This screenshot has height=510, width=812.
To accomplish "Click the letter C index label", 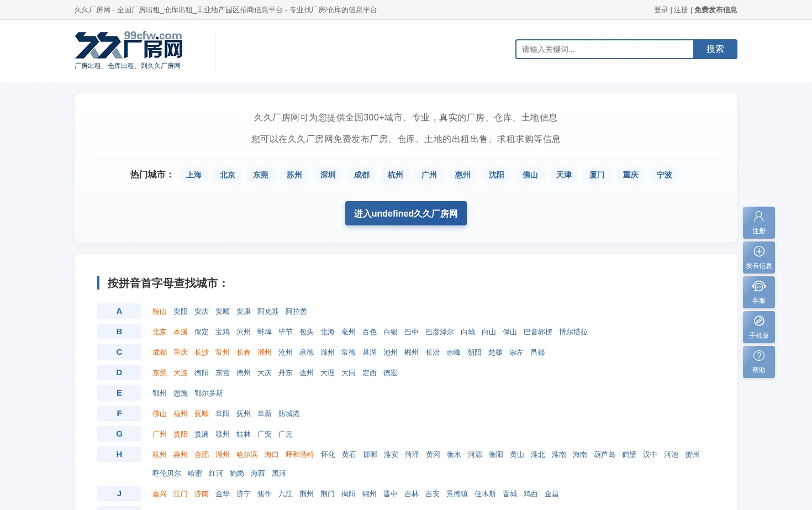I will tap(119, 352).
